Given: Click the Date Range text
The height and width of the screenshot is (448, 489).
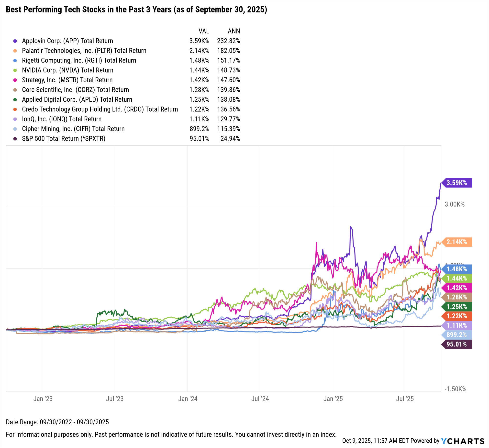Looking at the screenshot, I should 57,422.
